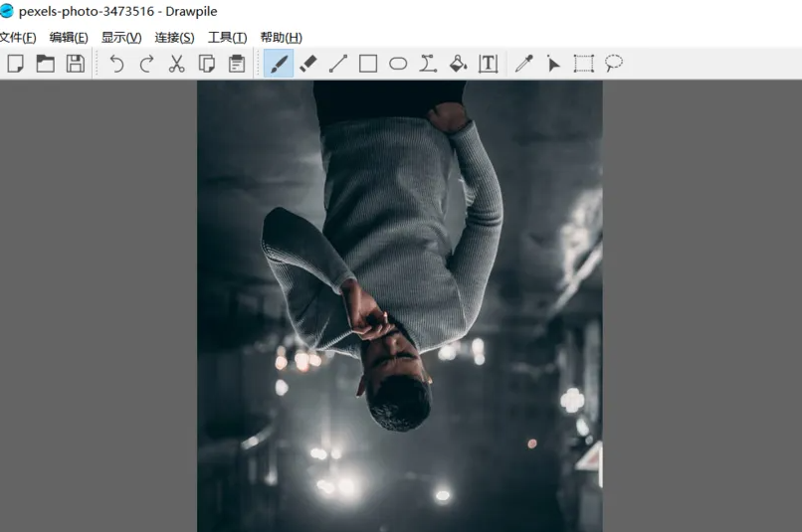The width and height of the screenshot is (802, 532).
Task: Click the Cut scissors icon
Action: [177, 64]
